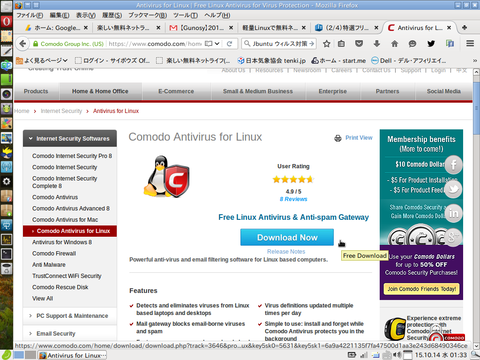
Task: Close the Antivirus for Linux tab
Action: pyautogui.click(x=449, y=28)
